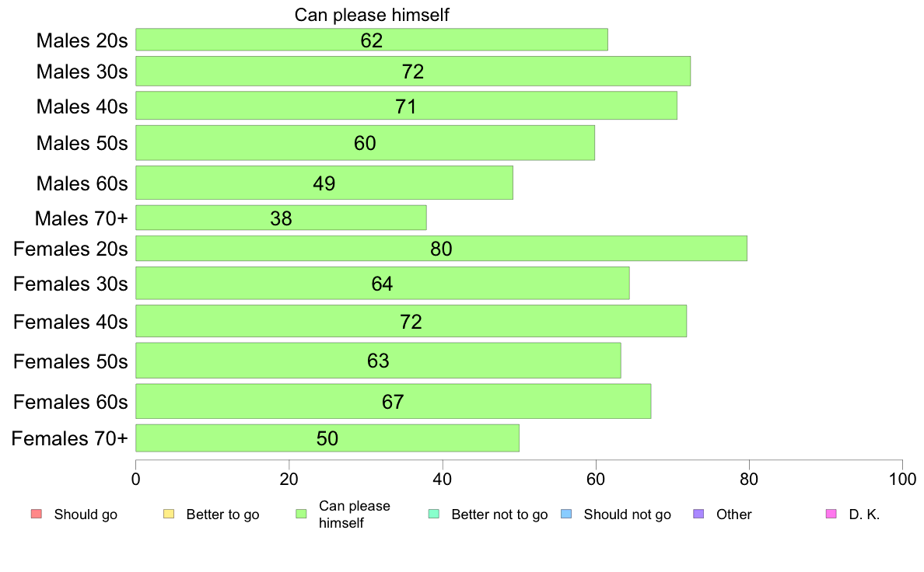Image resolution: width=924 pixels, height=572 pixels.
Task: Click the Females 20s bar showing 80
Action: click(x=441, y=249)
